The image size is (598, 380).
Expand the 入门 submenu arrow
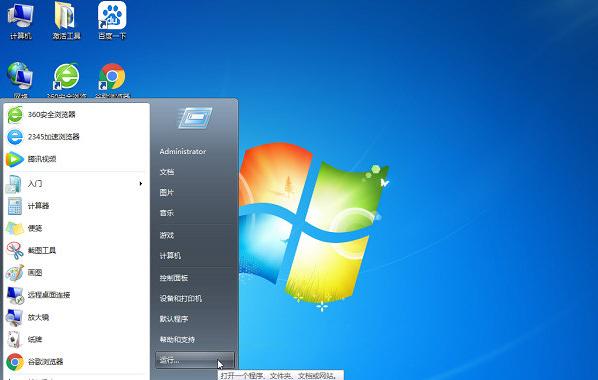pos(141,184)
